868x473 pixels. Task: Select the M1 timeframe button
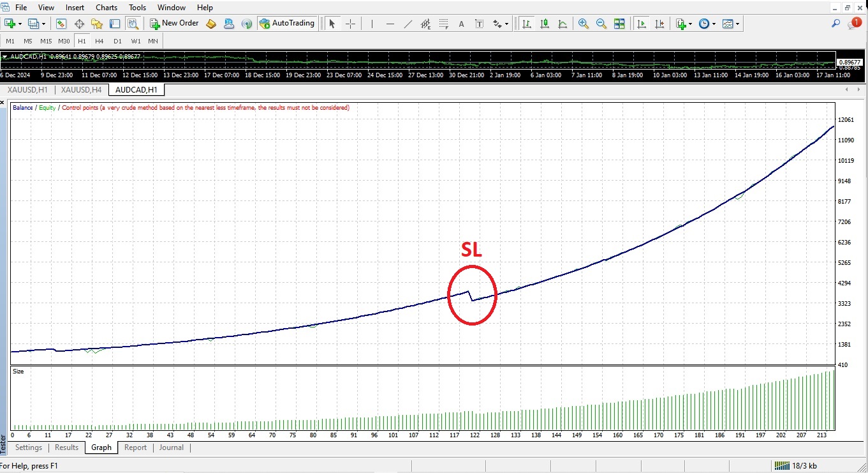pyautogui.click(x=10, y=41)
